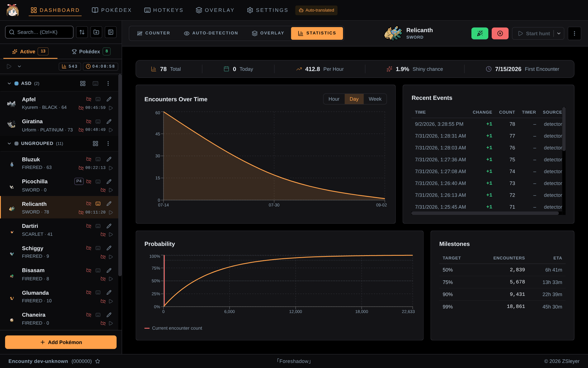588x368 pixels.
Task: Select Week range in Encounters chart
Action: (375, 99)
